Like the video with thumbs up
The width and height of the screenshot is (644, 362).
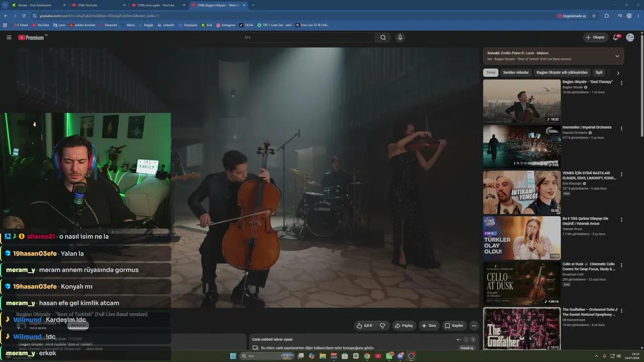point(365,326)
